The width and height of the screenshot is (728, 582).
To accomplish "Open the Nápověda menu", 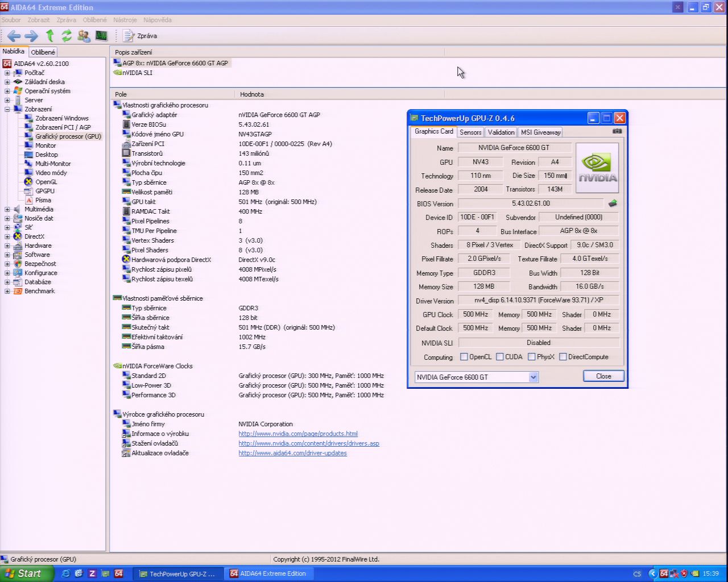I will click(x=158, y=20).
